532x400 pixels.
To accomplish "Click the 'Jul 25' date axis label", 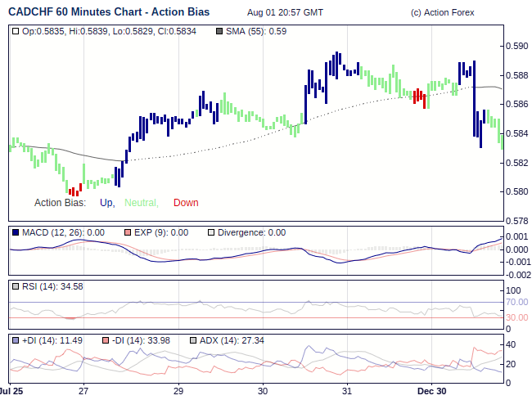I will pos(11,391).
